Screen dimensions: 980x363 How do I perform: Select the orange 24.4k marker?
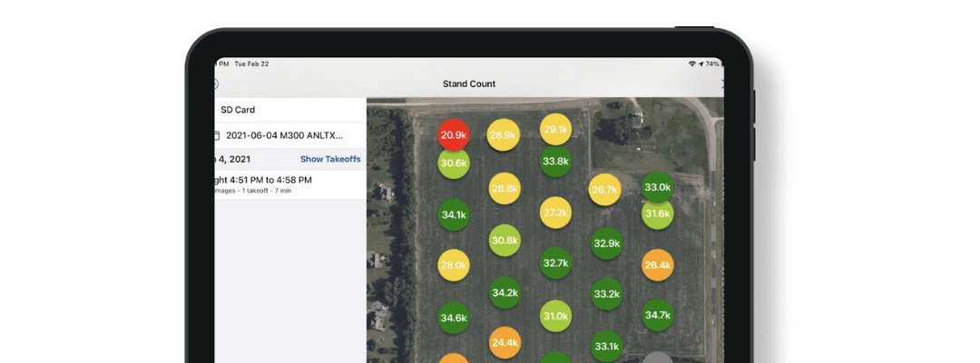(505, 343)
